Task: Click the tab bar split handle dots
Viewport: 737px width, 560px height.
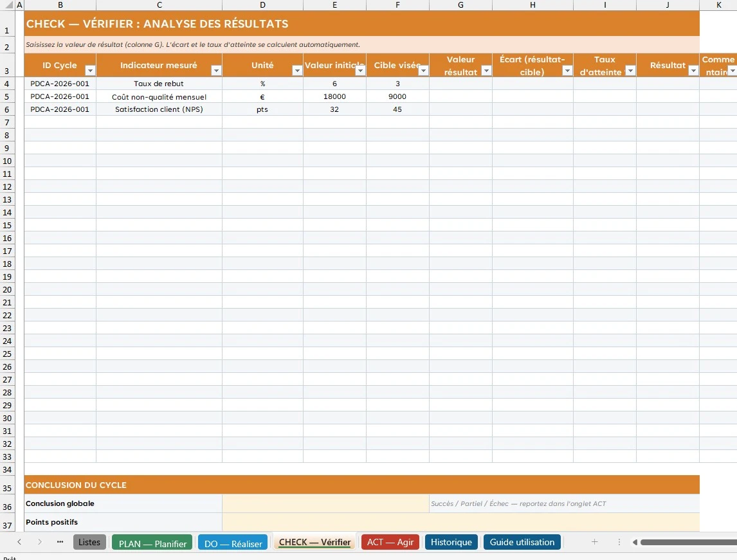Action: 619,542
